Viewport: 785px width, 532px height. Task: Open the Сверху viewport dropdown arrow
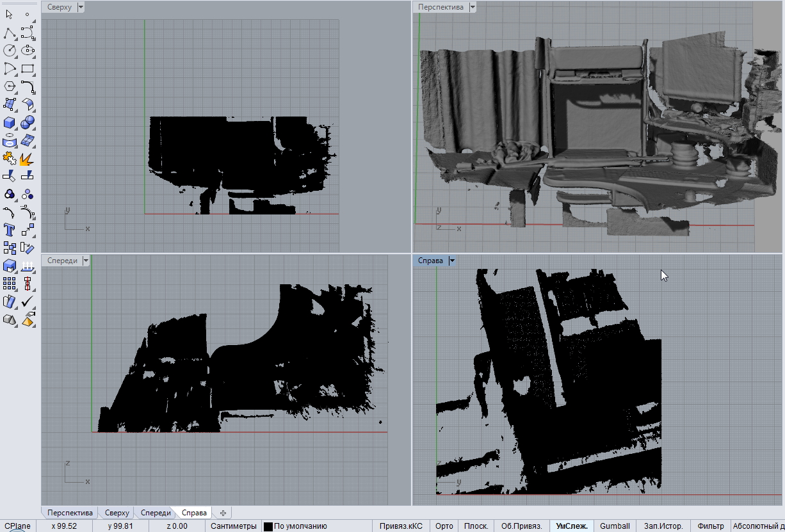(x=81, y=7)
